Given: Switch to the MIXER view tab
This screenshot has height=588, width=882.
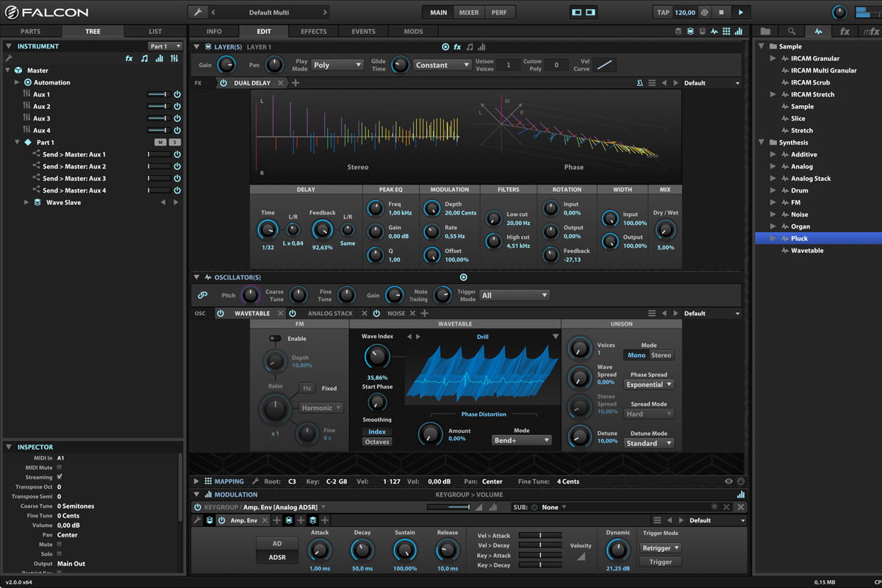Looking at the screenshot, I should pos(468,12).
